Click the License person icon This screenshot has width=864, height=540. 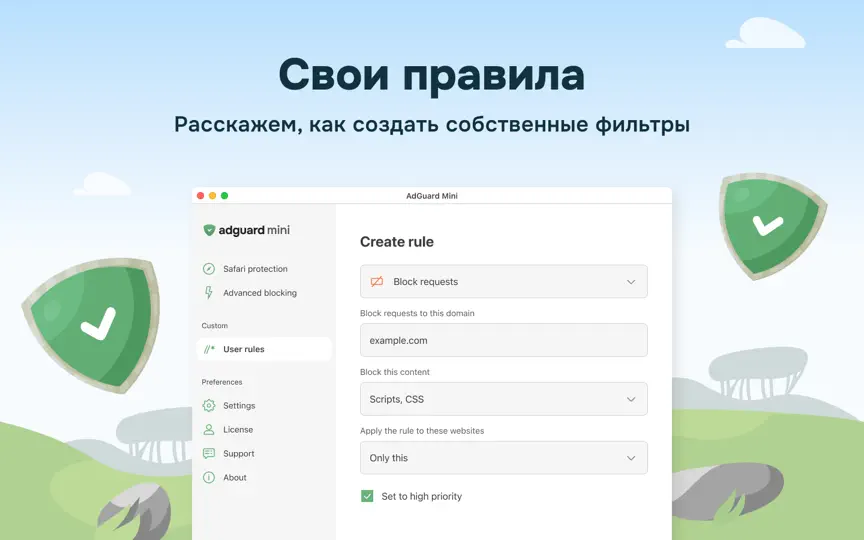[208, 429]
